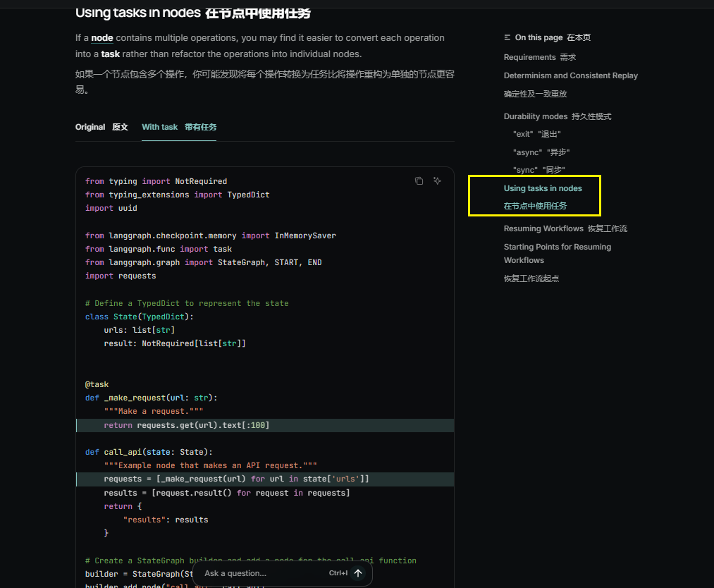Click Using tasks in nodes sidebar link
The width and height of the screenshot is (714, 588).
[x=543, y=188]
